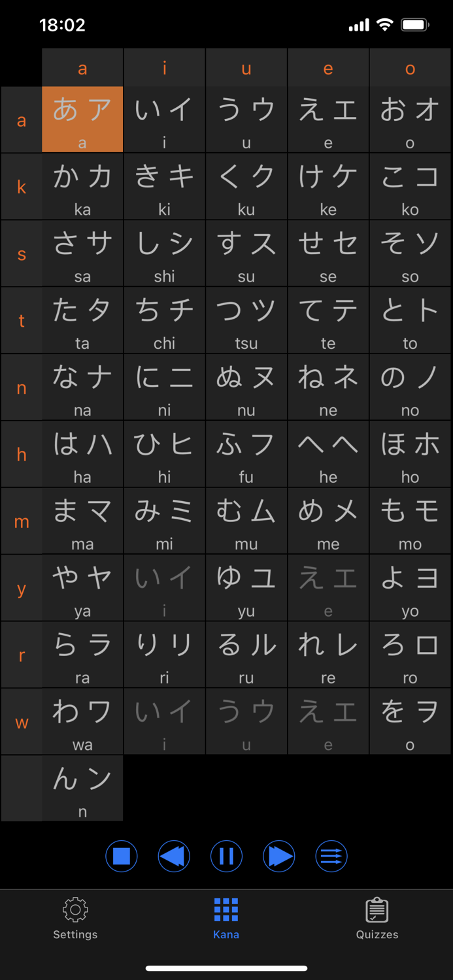This screenshot has width=453, height=980.
Task: Click the 'k' row header
Action: tap(20, 186)
